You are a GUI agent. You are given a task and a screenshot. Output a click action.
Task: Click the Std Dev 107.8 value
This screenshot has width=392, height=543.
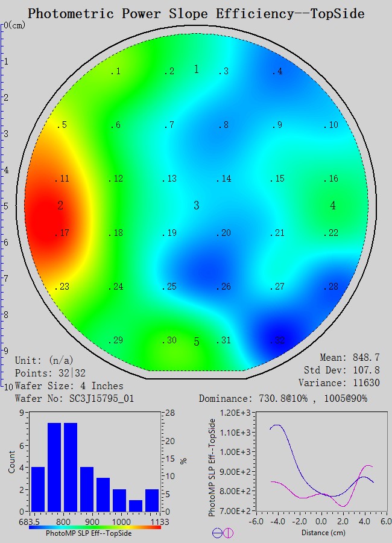(338, 370)
